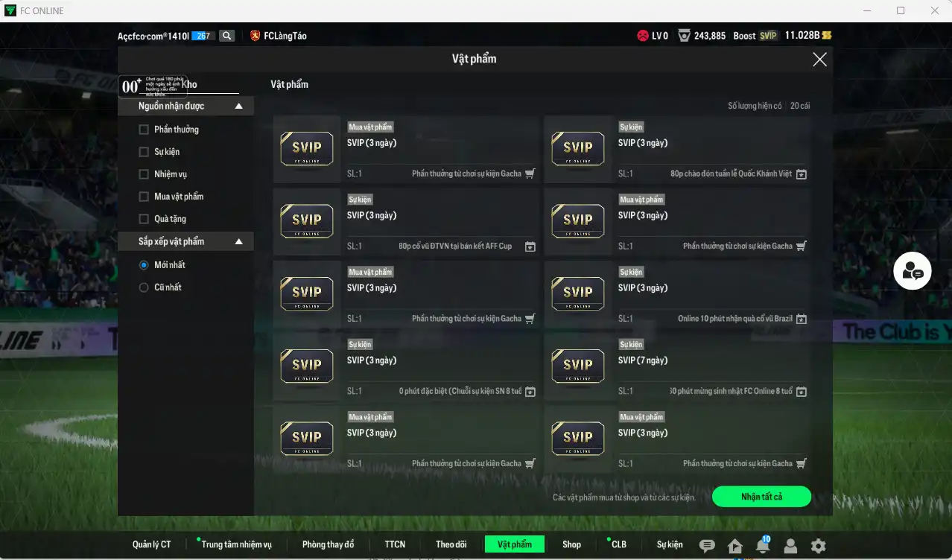Click the red LV 0 face icon
The height and width of the screenshot is (560, 952).
click(643, 36)
